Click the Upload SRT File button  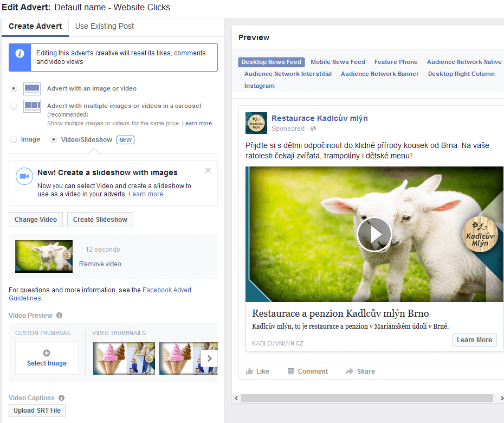(37, 411)
